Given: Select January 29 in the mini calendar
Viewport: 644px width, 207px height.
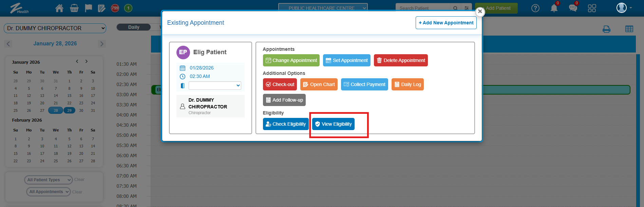Looking at the screenshot, I should point(69,110).
